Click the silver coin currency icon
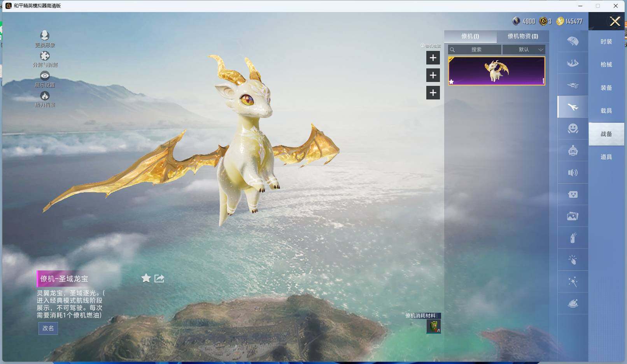This screenshot has height=364, width=627. coord(517,21)
